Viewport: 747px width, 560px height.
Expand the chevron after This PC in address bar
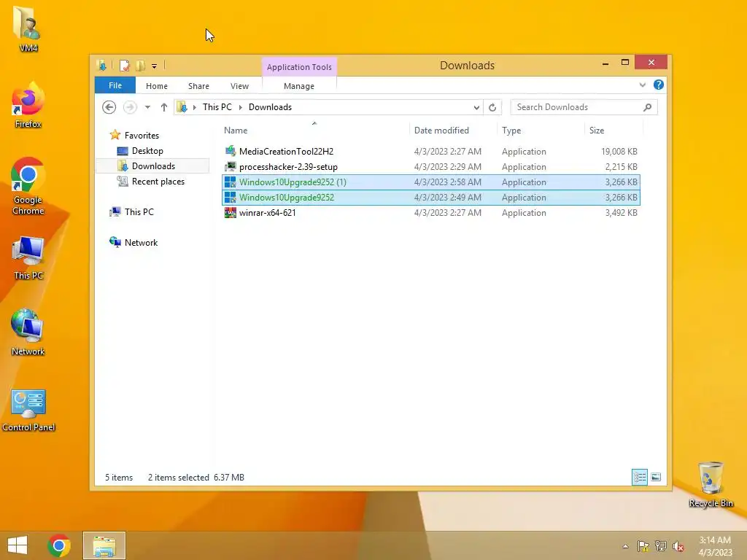tap(241, 107)
